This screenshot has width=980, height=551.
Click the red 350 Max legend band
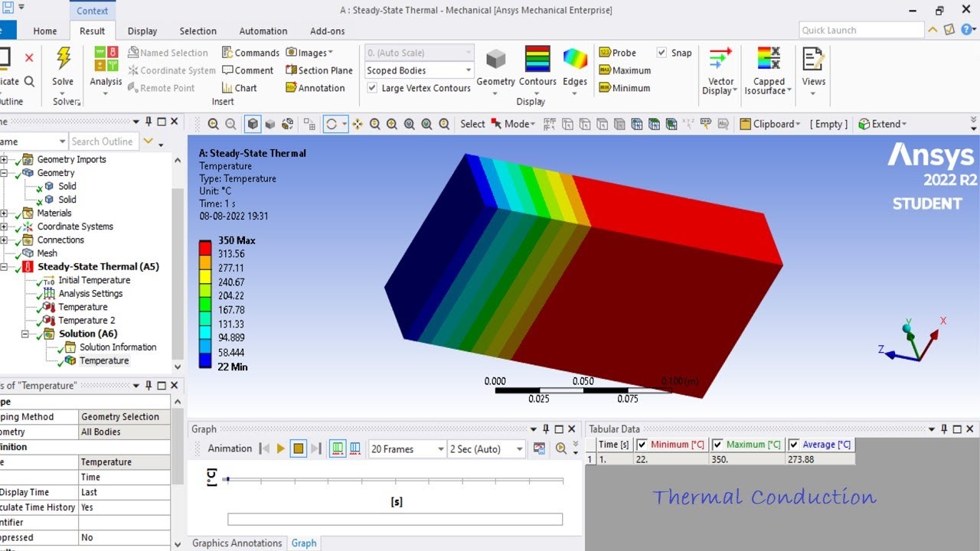pyautogui.click(x=205, y=247)
